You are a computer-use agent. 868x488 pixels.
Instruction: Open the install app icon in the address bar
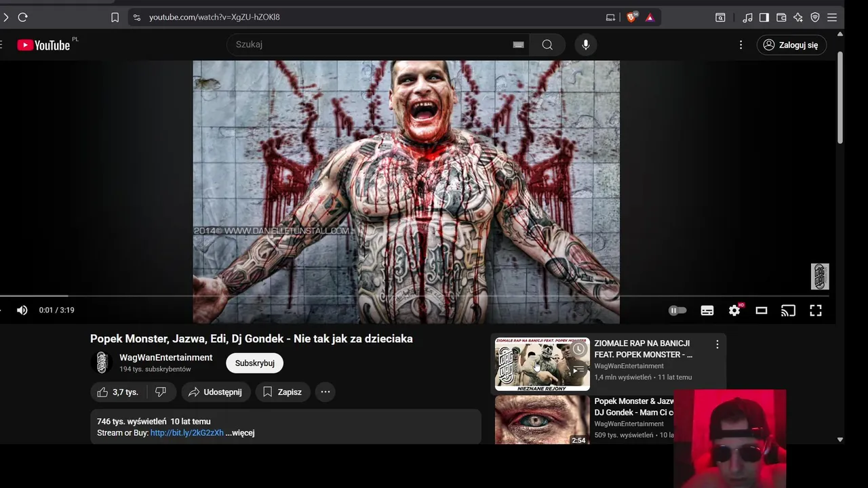pos(610,18)
